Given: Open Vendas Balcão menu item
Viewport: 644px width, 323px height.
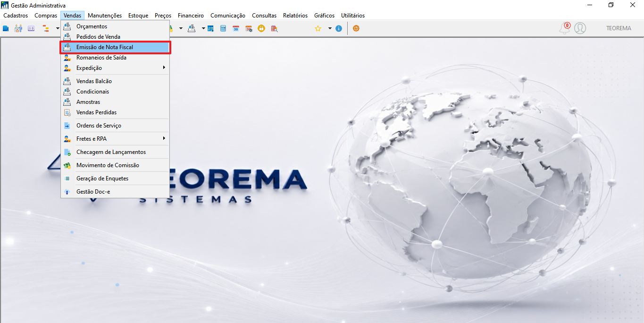Looking at the screenshot, I should click(115, 81).
